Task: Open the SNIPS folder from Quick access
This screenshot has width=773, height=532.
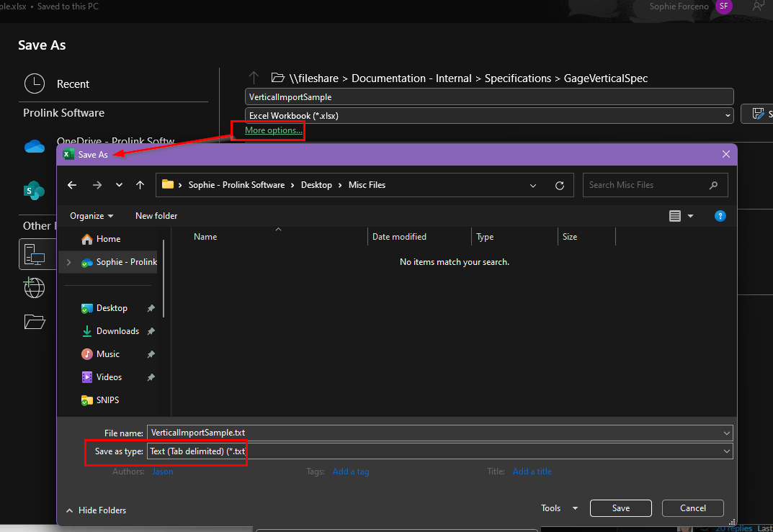Action: coord(107,400)
